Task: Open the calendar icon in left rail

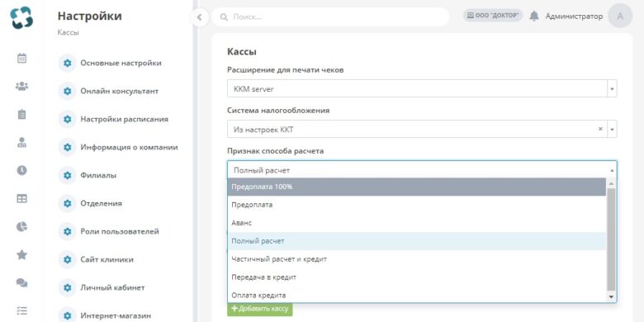Action: (x=21, y=59)
